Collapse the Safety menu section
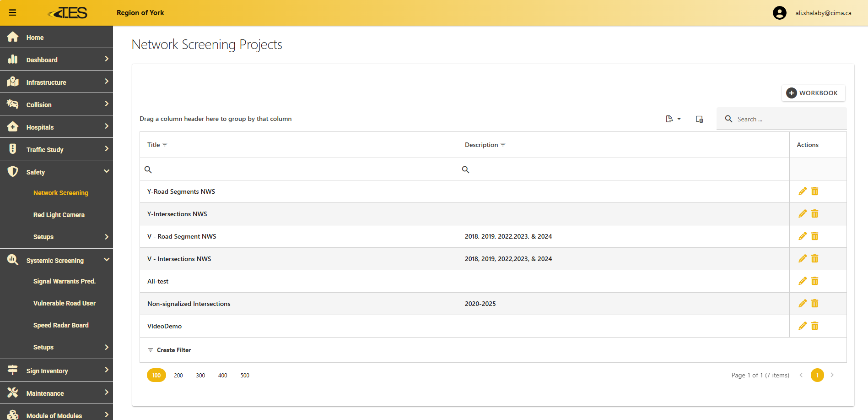The width and height of the screenshot is (868, 420). [x=106, y=172]
